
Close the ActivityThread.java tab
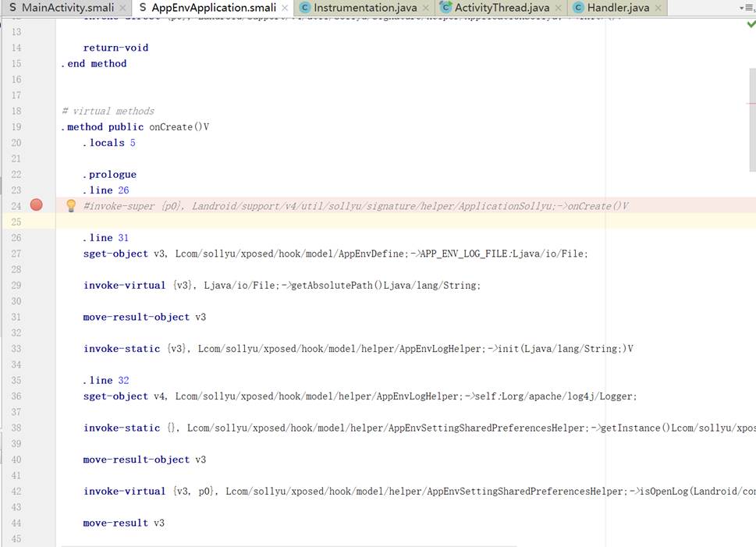click(559, 9)
